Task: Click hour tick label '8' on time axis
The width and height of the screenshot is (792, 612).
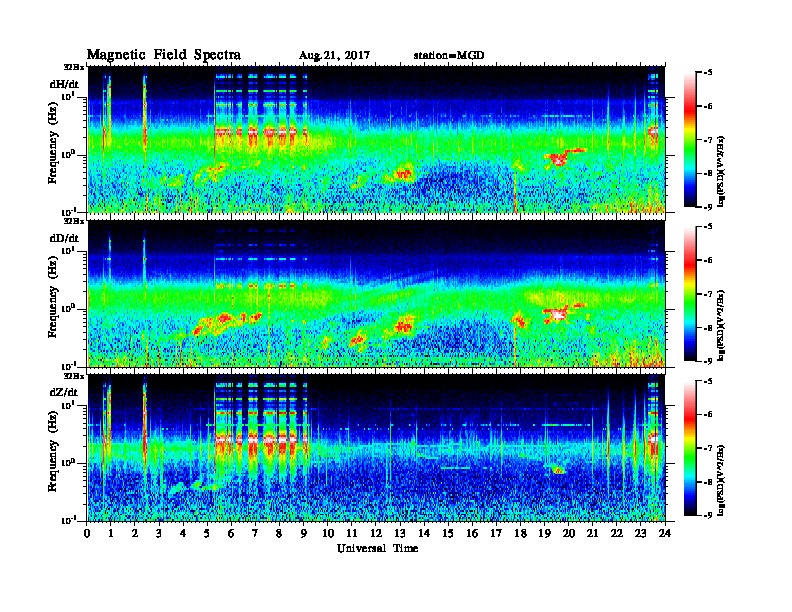Action: pos(279,533)
